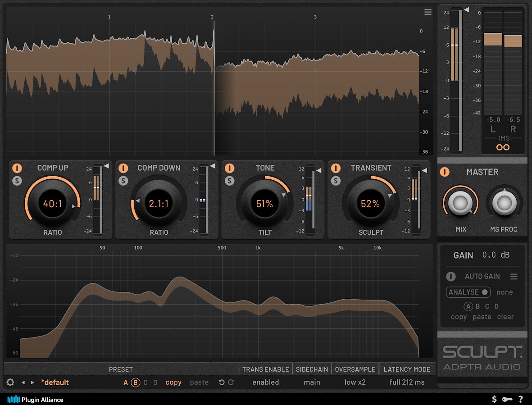This screenshot has height=405, width=532.
Task: Select auto gain slot C
Action: point(487,306)
